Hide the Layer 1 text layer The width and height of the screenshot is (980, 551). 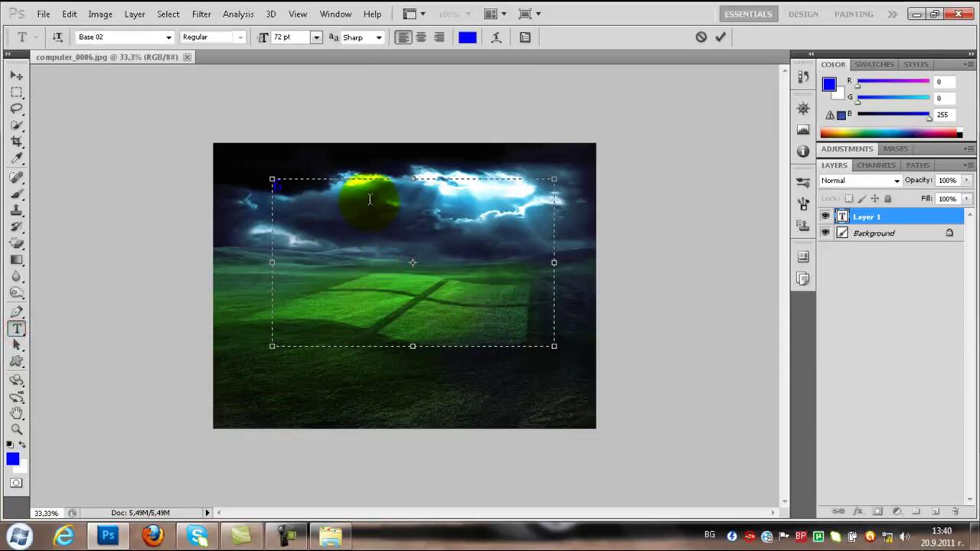click(825, 217)
